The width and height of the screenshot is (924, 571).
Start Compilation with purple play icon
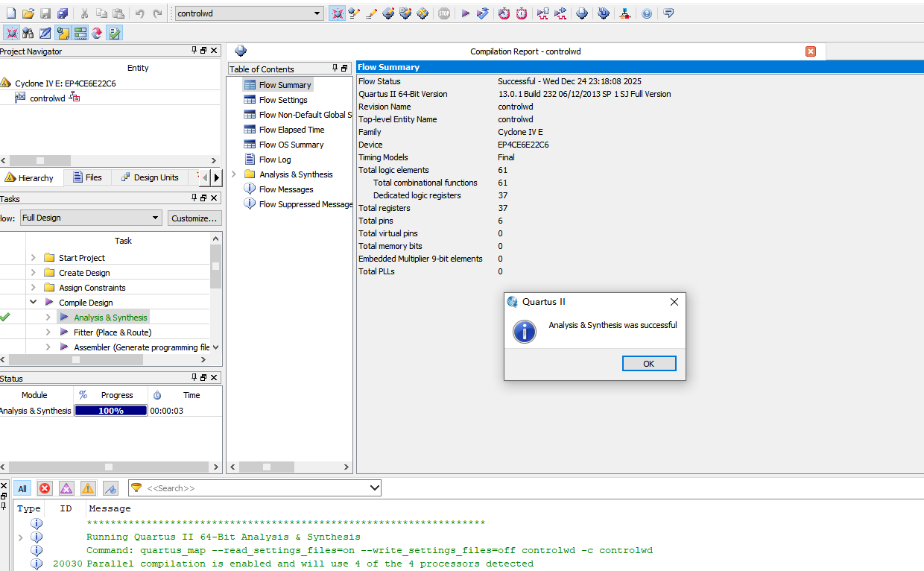(x=465, y=13)
